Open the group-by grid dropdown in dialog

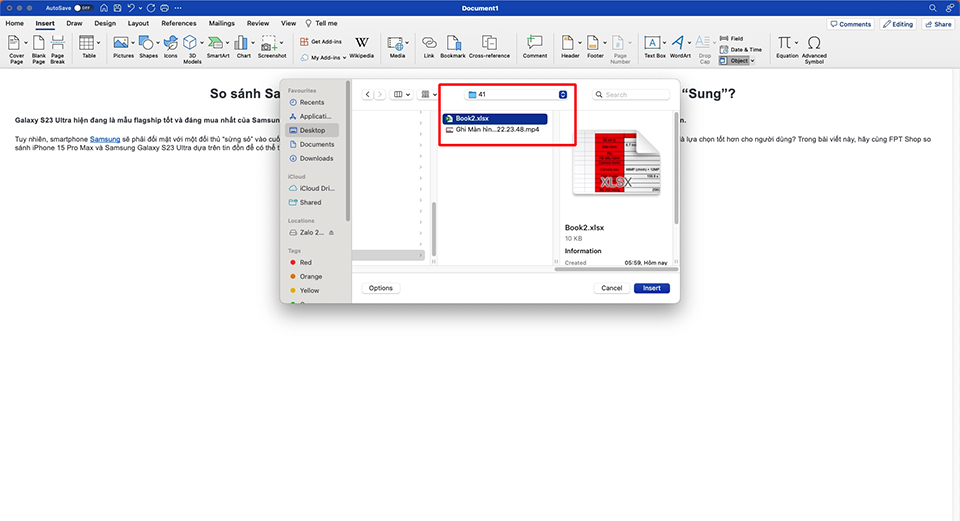[429, 94]
